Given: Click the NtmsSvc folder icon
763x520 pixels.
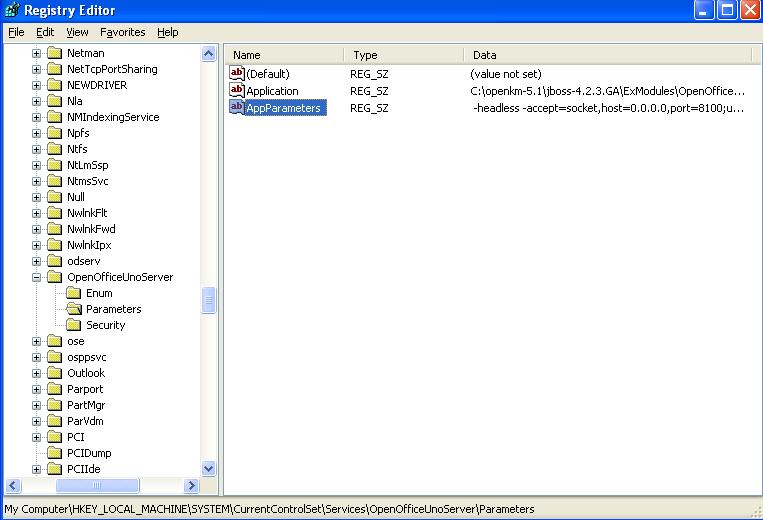Looking at the screenshot, I should [x=54, y=181].
